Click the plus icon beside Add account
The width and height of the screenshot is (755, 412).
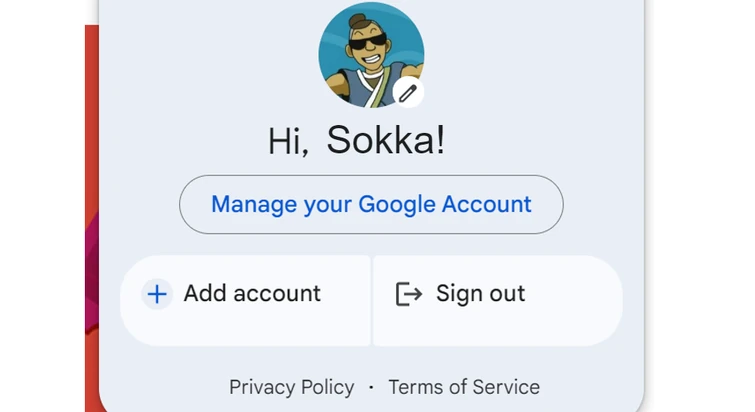point(157,294)
